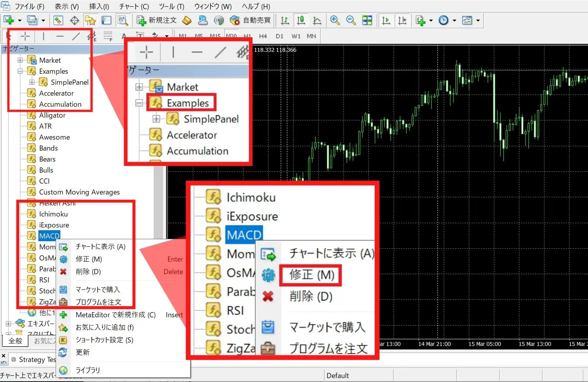Switch to the Strategy Tester tab
The width and height of the screenshot is (588, 382).
coord(33,359)
